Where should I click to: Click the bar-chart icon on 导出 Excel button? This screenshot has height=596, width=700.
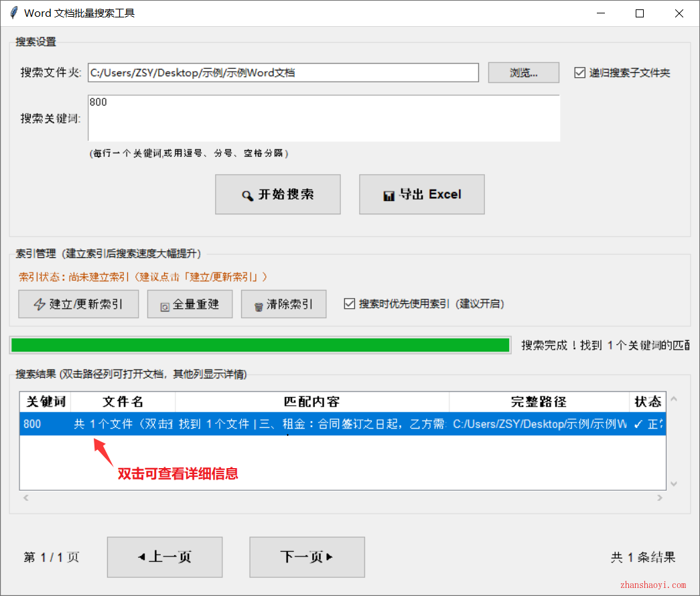point(389,194)
